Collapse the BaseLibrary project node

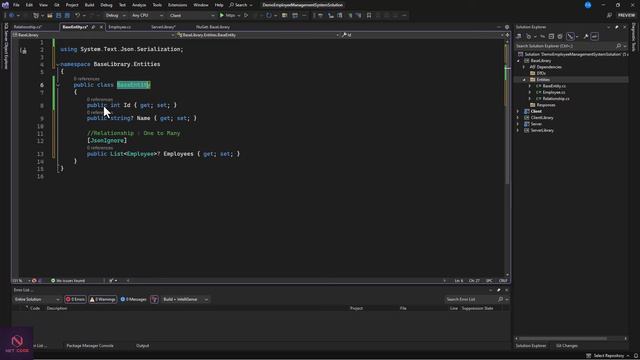pyautogui.click(x=518, y=61)
